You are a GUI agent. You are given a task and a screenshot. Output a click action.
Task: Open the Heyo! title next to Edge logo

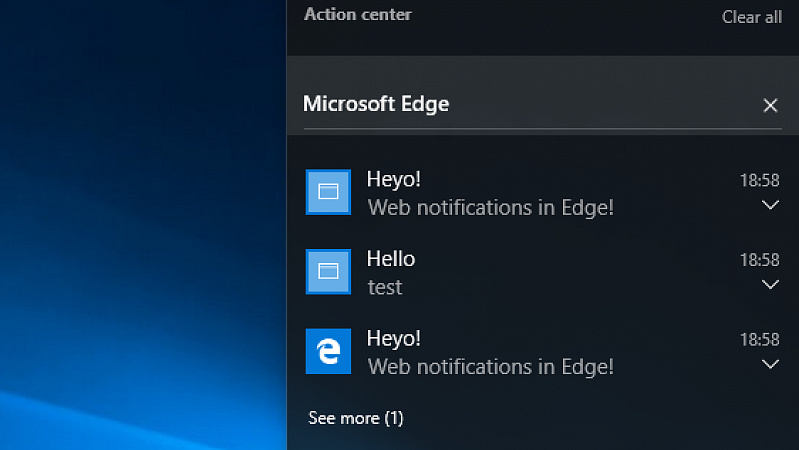pos(394,338)
